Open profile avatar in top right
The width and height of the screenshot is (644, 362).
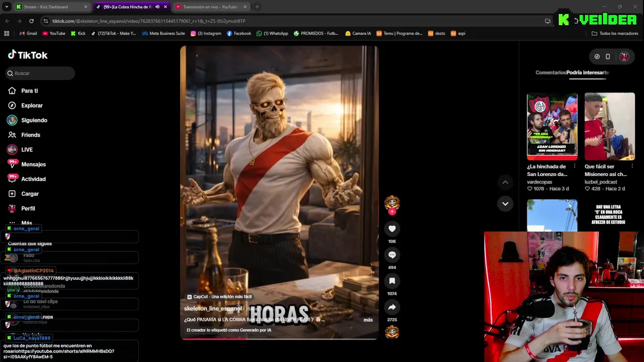(624, 57)
